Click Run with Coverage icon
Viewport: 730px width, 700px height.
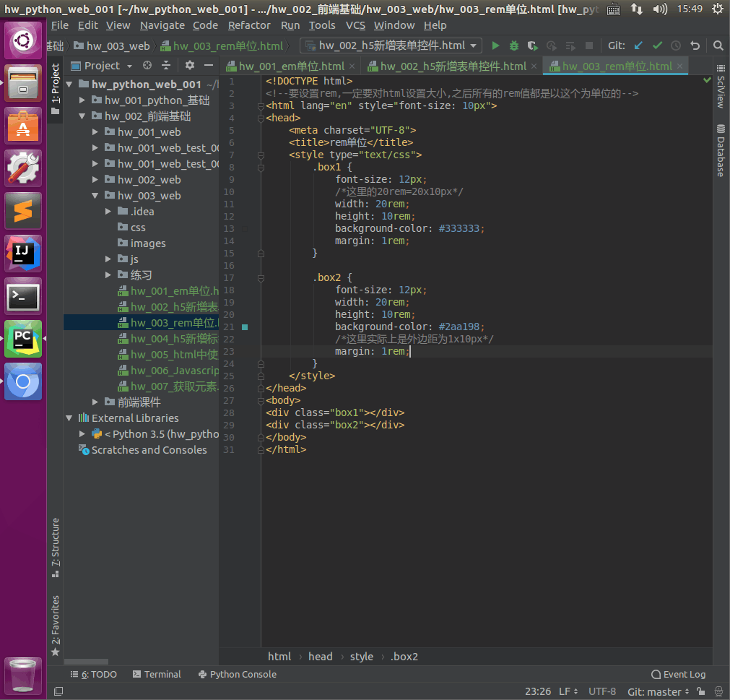coord(533,46)
